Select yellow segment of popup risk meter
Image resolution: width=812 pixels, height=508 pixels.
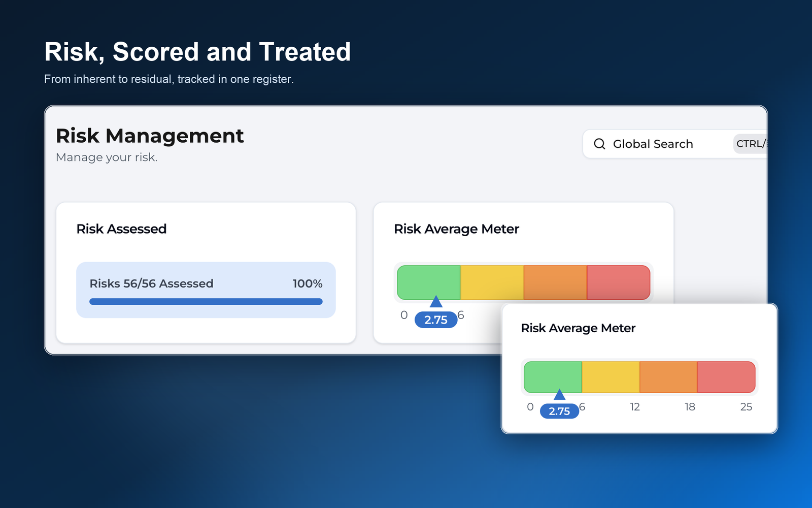[611, 377]
